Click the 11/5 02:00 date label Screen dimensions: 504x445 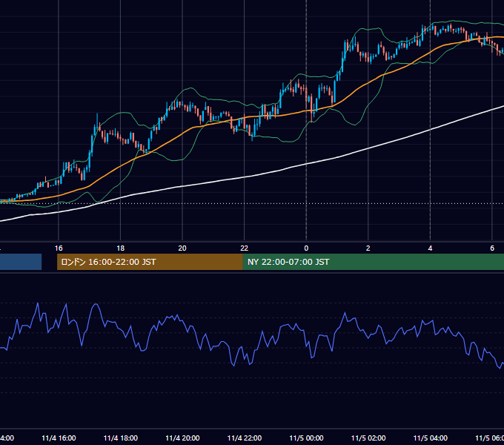(368, 438)
